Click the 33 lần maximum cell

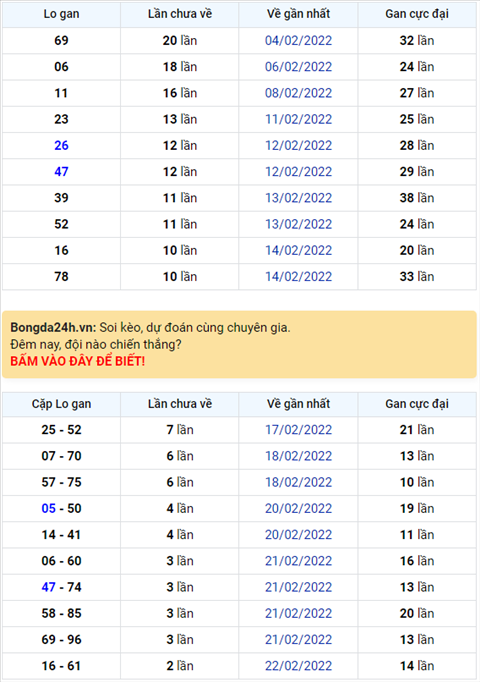(417, 276)
